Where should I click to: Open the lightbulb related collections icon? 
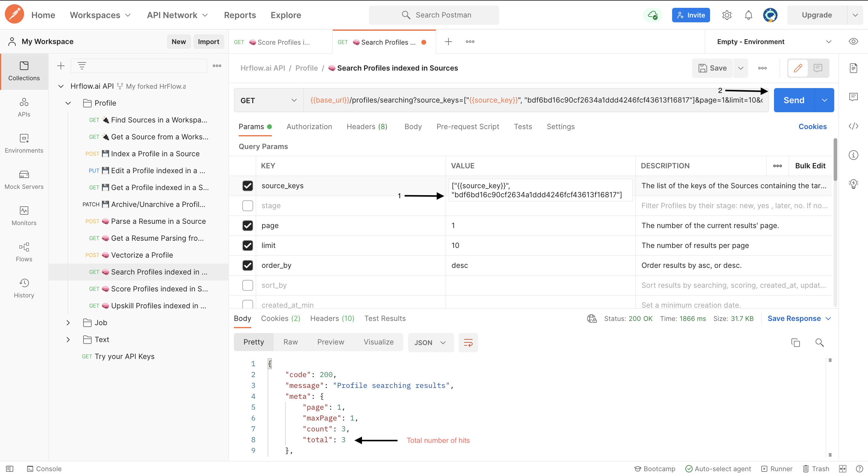coord(853,184)
